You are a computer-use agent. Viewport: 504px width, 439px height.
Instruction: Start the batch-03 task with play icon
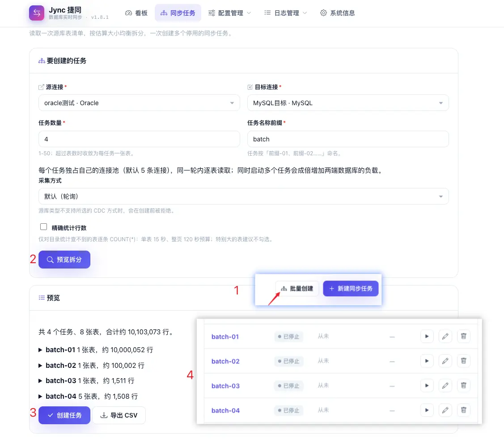(427, 385)
